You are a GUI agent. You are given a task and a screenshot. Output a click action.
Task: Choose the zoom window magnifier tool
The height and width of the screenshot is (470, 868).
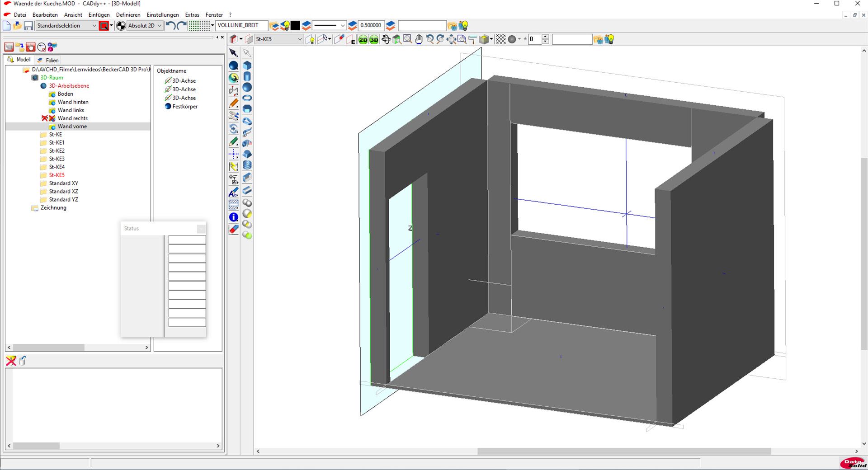407,40
